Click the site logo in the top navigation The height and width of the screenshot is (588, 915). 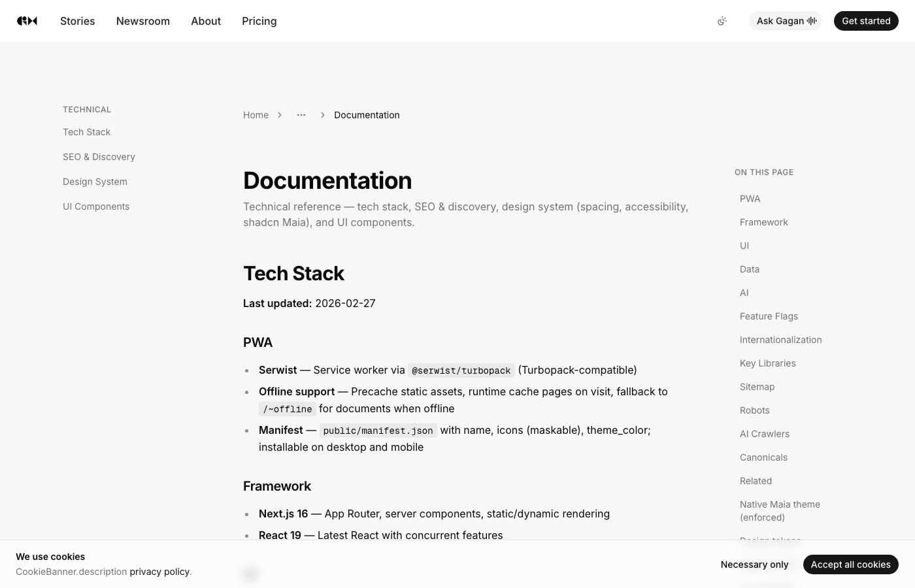tap(27, 21)
